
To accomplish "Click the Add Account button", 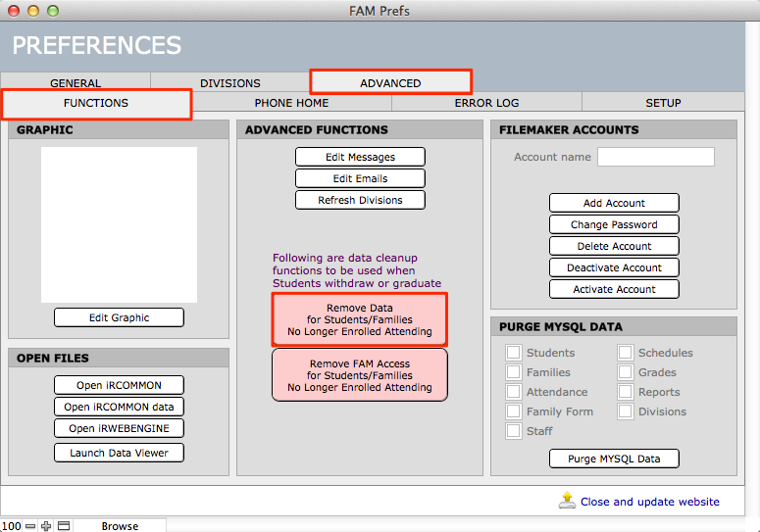I will (x=614, y=203).
